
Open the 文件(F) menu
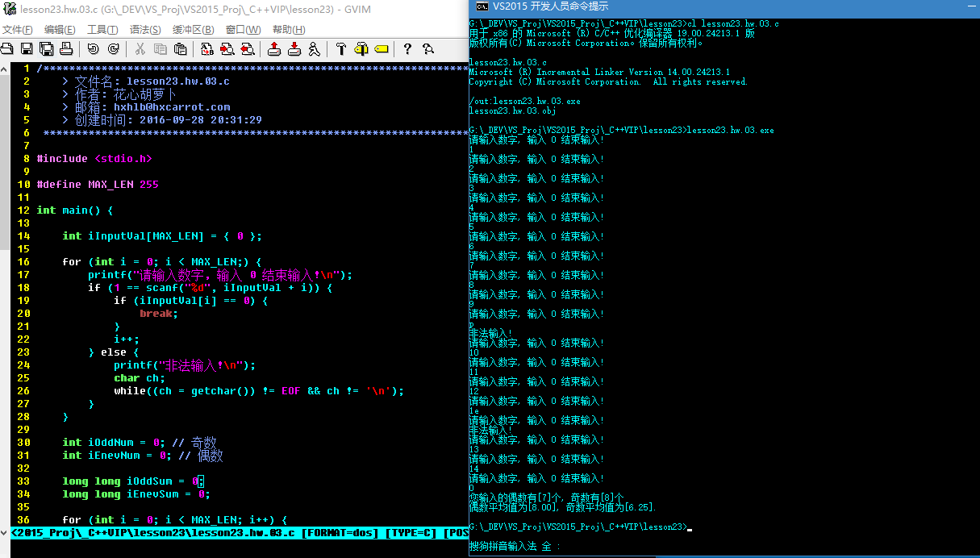tap(17, 30)
